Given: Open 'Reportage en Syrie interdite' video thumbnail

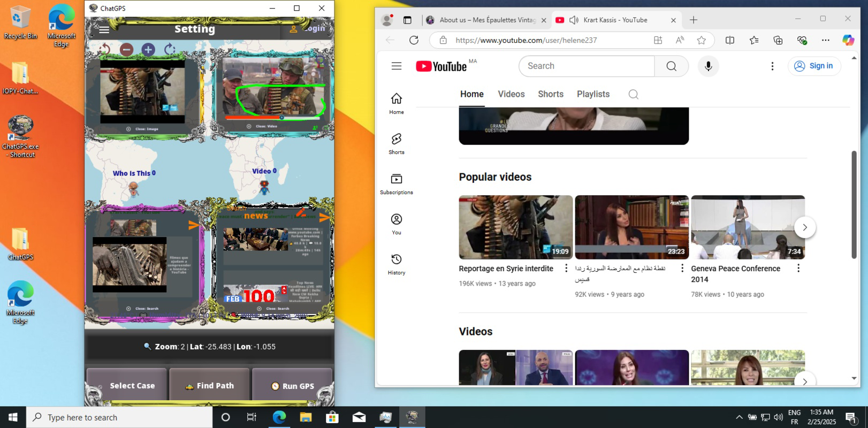Looking at the screenshot, I should click(516, 227).
